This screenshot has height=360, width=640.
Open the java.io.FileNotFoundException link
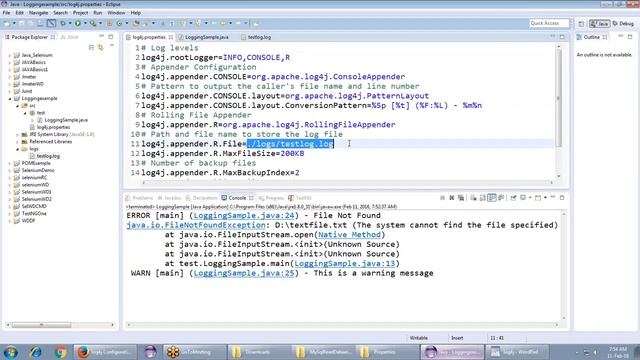point(196,225)
